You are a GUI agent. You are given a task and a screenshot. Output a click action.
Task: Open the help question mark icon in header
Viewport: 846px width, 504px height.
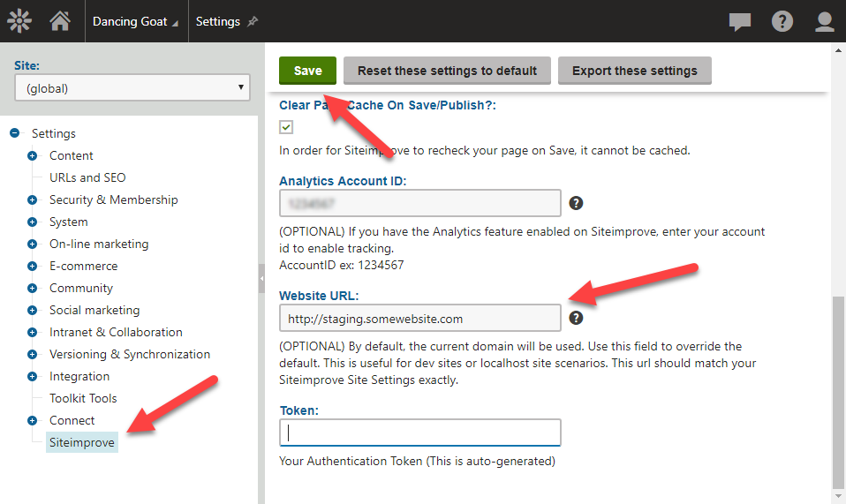[782, 21]
